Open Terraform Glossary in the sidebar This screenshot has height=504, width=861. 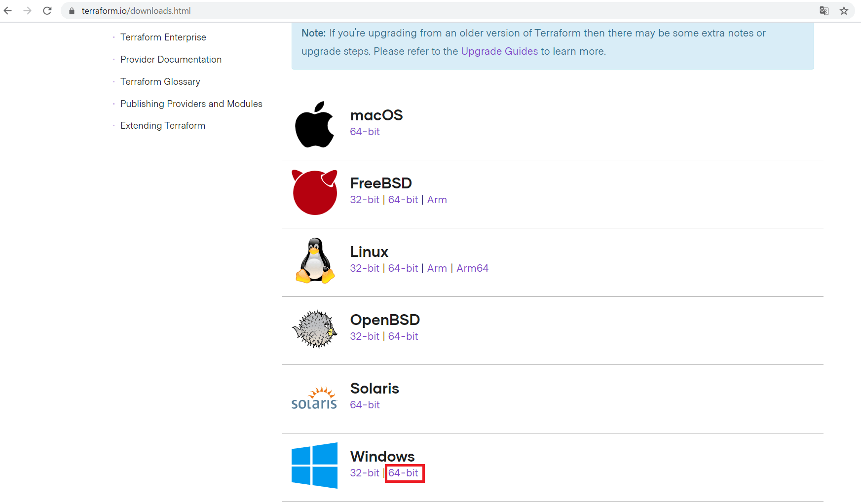click(x=160, y=81)
